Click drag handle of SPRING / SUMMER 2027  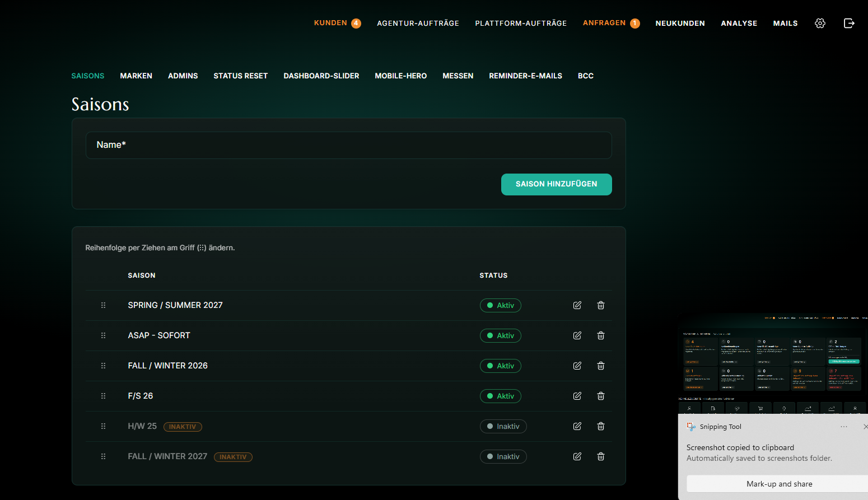click(103, 305)
